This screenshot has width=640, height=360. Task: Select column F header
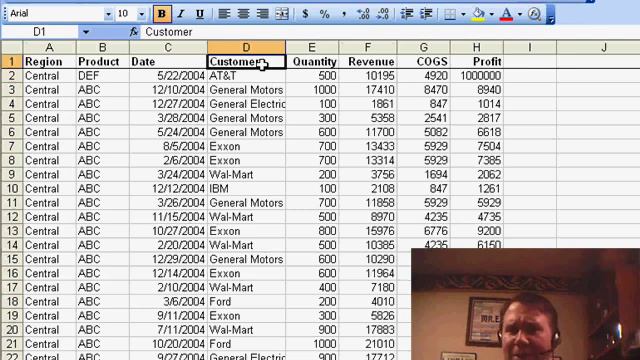click(x=367, y=47)
